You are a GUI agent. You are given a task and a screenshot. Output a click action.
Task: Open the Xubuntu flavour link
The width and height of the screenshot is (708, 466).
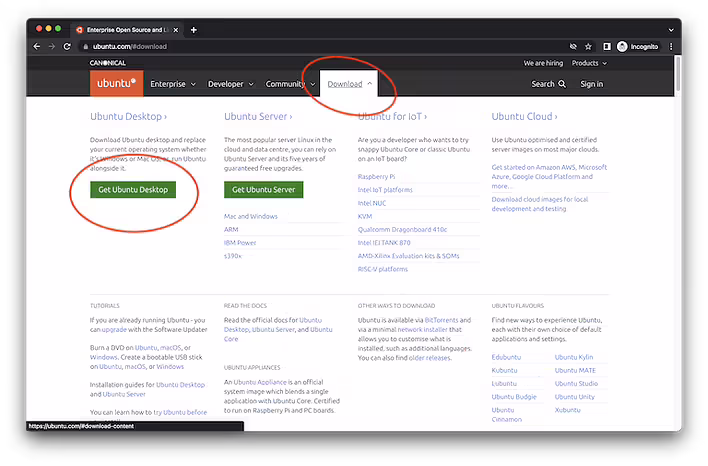pos(567,410)
